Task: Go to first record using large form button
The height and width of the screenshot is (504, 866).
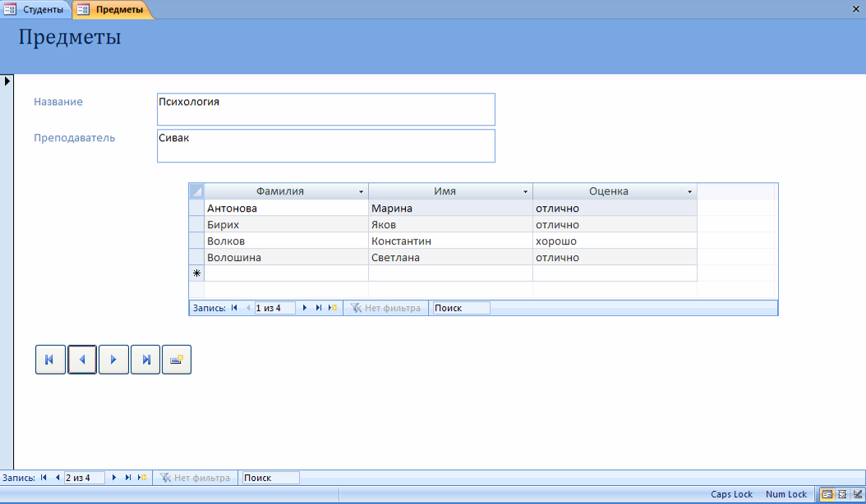Action: tap(50, 360)
